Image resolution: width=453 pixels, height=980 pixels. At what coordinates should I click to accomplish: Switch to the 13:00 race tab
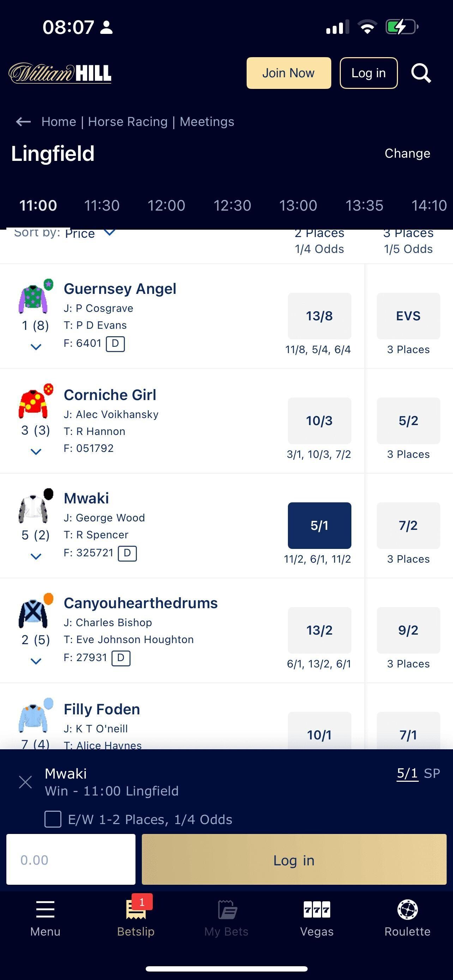point(298,205)
